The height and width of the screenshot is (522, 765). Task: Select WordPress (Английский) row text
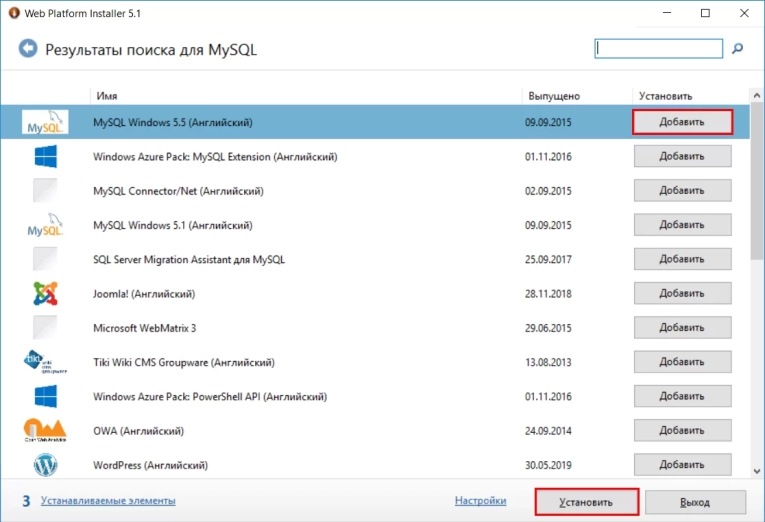[150, 465]
